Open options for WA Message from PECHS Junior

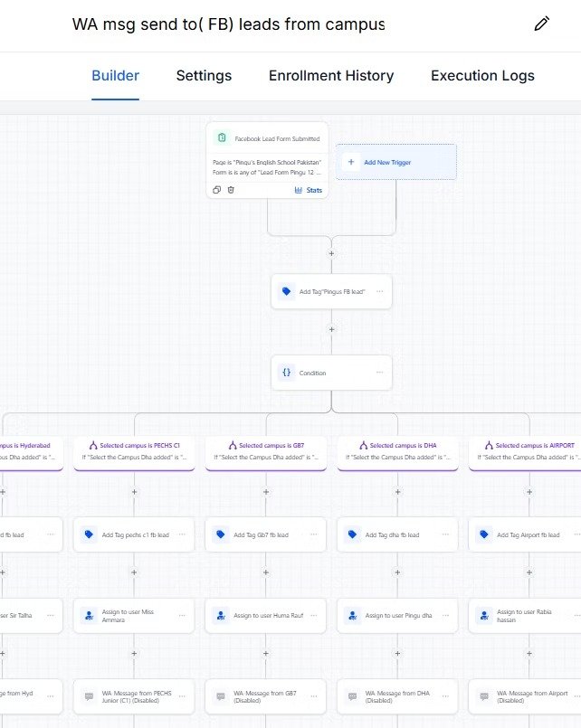tap(182, 696)
